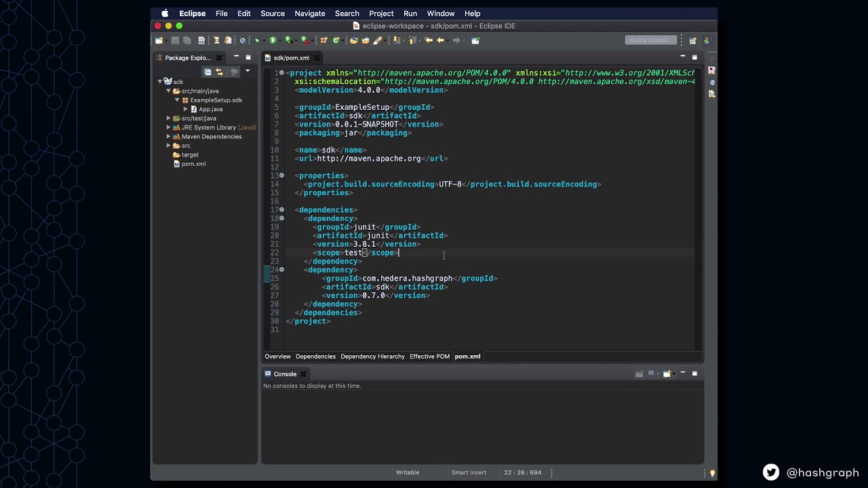Click the Run External Tools icon
The image size is (868, 488).
304,40
